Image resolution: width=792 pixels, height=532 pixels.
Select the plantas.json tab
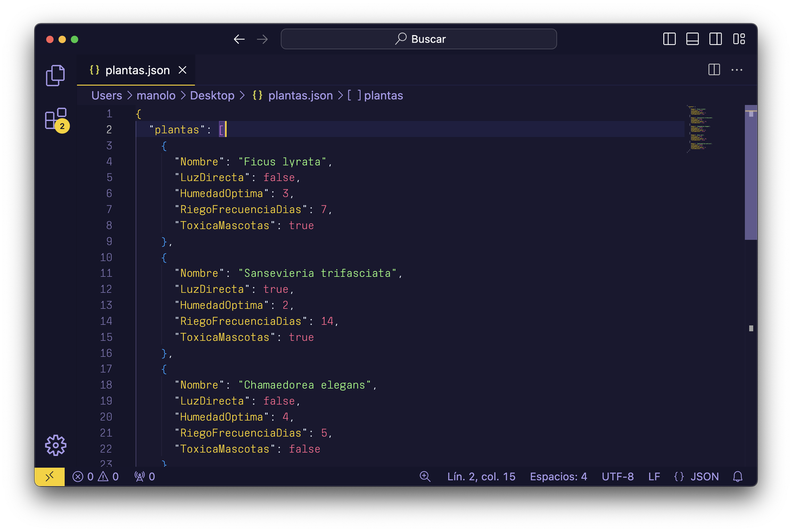point(137,70)
